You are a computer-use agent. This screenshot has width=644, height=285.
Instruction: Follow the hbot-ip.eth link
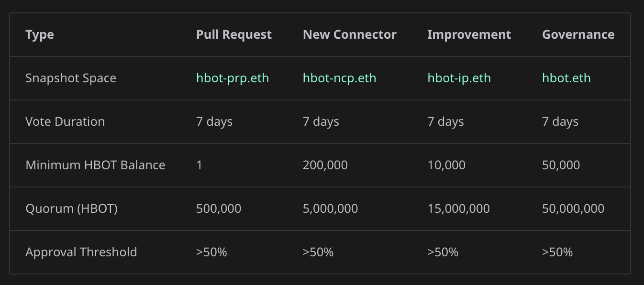[x=459, y=78]
